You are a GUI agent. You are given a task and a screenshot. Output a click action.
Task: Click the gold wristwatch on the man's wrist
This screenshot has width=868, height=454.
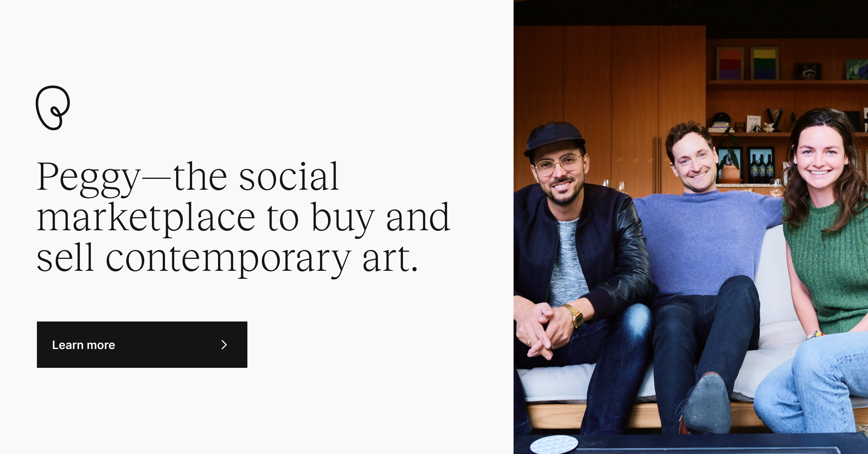point(574,315)
